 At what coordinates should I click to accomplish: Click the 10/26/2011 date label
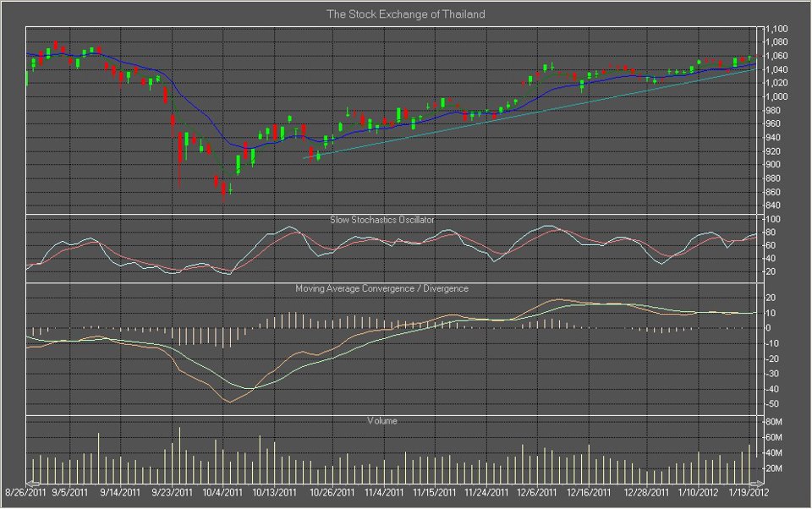[x=332, y=492]
